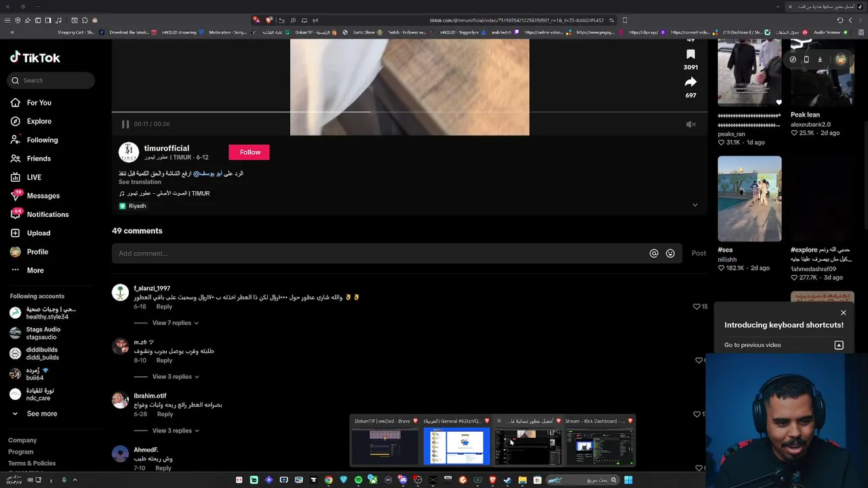Reply to ibrahim.otif comment
This screenshot has width=868, height=488.
point(165,414)
